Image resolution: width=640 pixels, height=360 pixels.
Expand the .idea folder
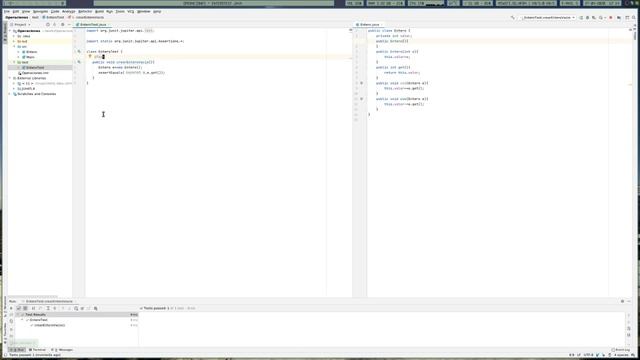pos(14,36)
